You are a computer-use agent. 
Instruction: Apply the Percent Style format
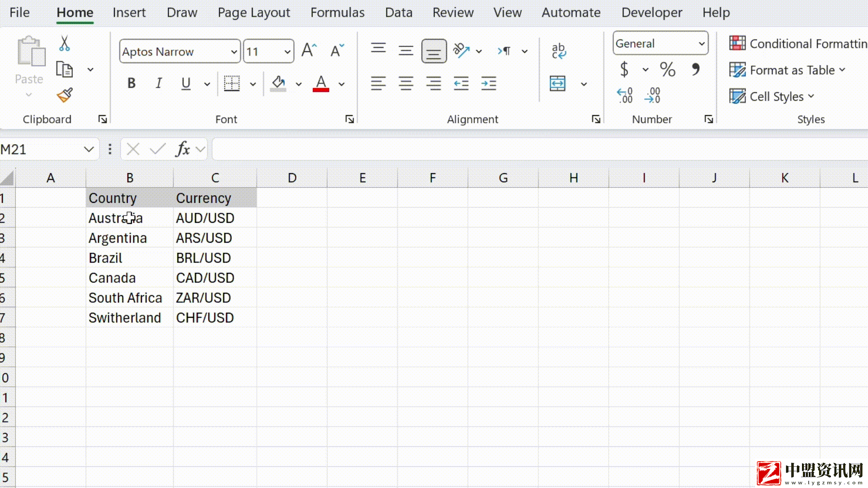[x=667, y=70]
